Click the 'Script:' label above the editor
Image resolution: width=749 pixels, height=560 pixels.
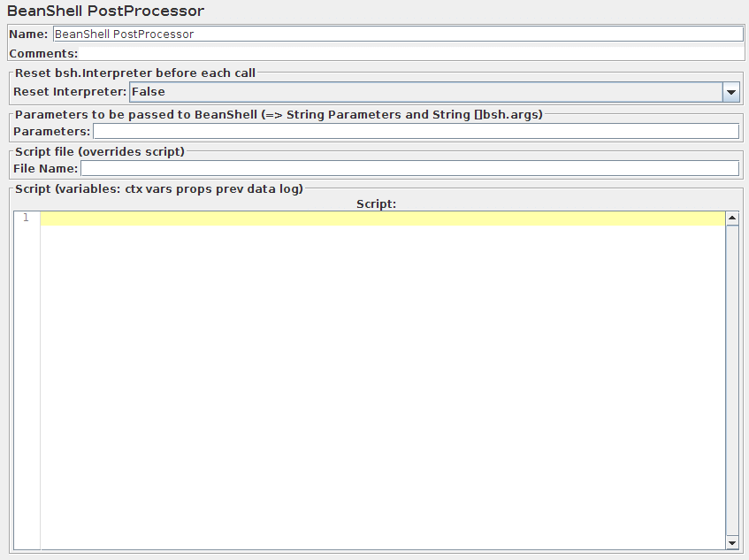(376, 203)
